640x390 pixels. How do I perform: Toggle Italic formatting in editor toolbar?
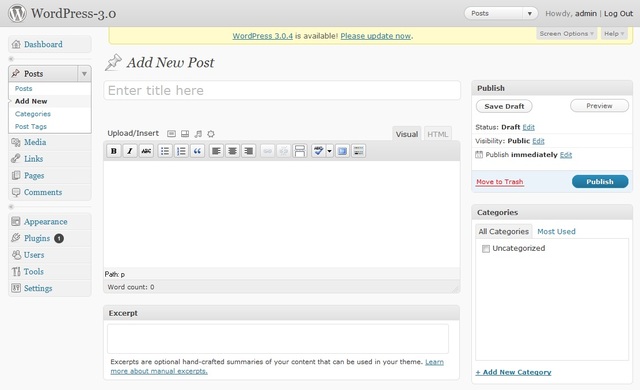coord(130,151)
